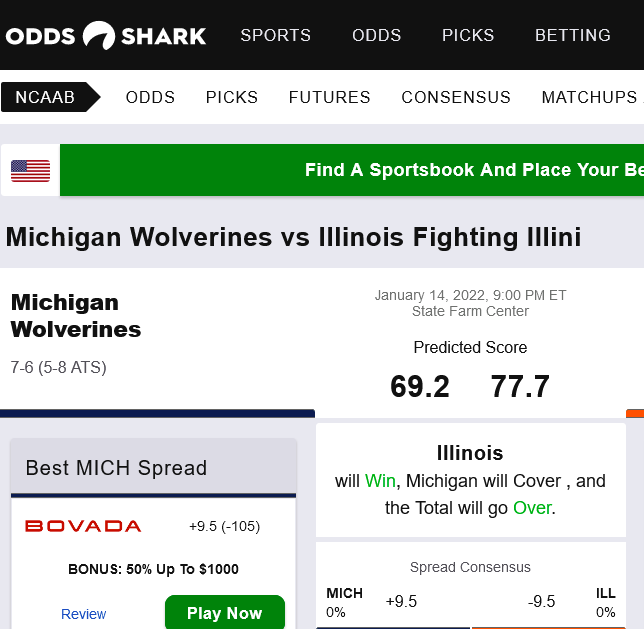Screen dimensions: 644x629
Task: Switch to NCAAB Picks tab
Action: tap(232, 97)
